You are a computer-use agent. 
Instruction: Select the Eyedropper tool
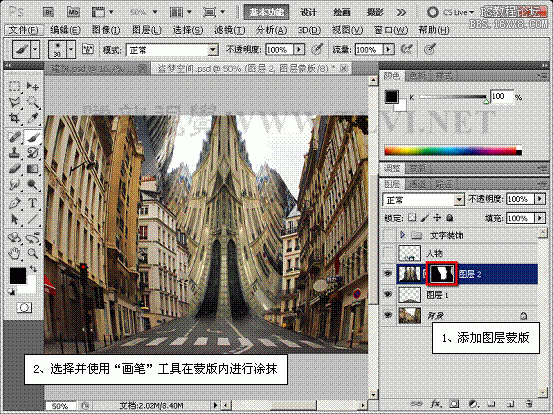coord(33,118)
